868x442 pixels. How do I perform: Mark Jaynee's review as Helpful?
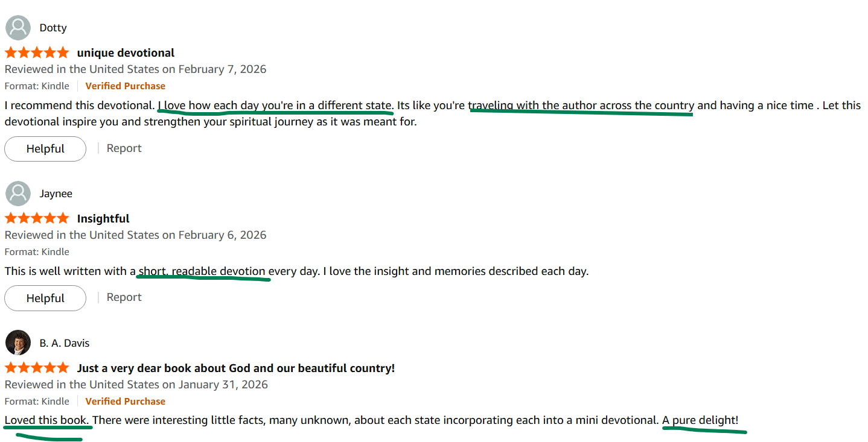tap(45, 298)
